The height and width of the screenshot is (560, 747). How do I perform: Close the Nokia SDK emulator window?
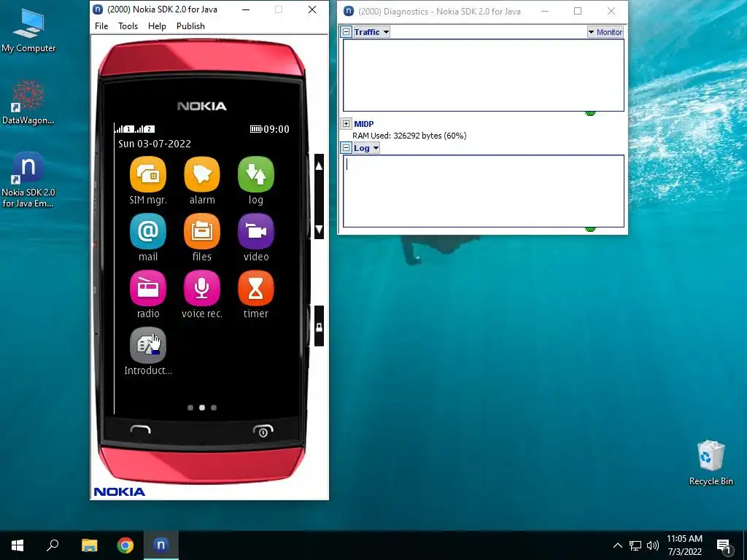312,9
